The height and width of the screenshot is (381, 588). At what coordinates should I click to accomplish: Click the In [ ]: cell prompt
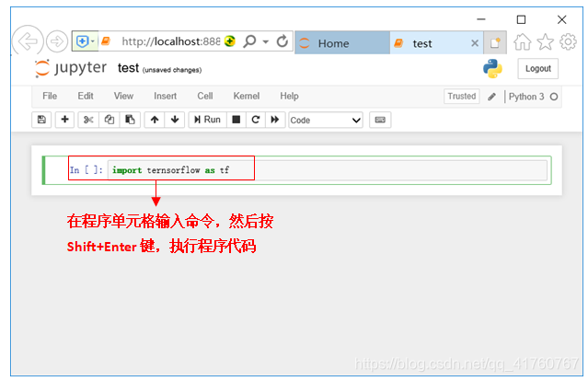tap(86, 170)
